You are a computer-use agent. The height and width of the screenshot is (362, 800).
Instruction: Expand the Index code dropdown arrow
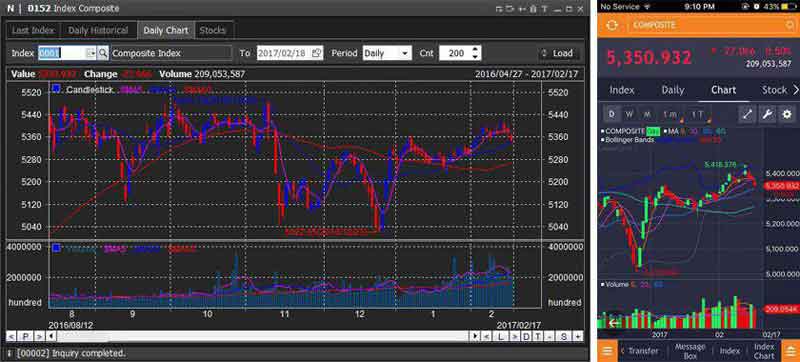point(90,53)
